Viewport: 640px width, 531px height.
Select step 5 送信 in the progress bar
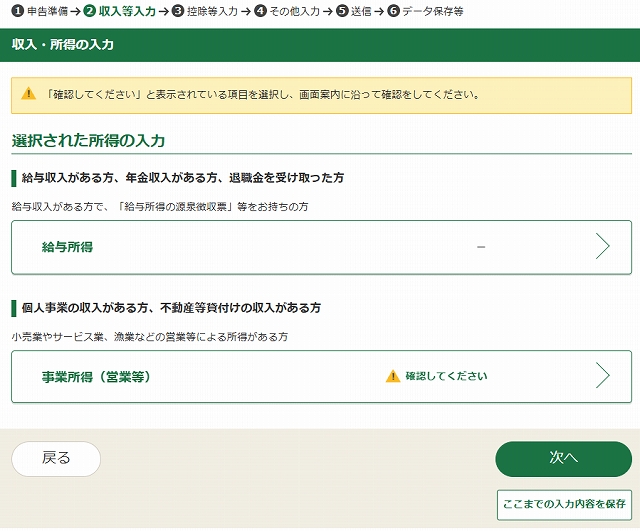pos(354,11)
